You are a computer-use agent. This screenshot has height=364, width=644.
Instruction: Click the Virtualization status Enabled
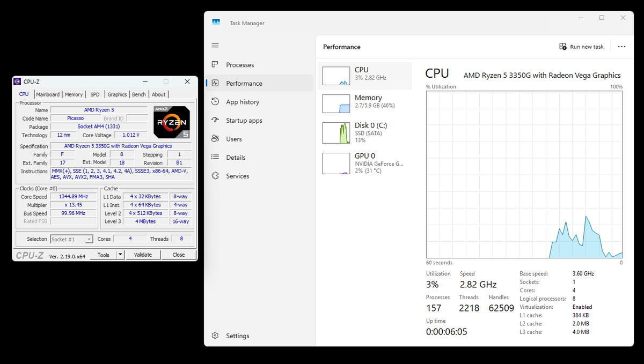tap(582, 307)
